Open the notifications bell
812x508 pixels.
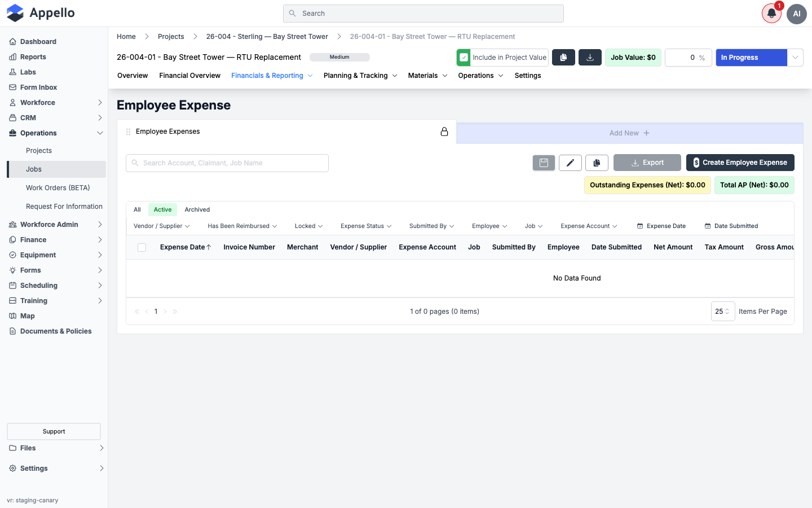[771, 14]
